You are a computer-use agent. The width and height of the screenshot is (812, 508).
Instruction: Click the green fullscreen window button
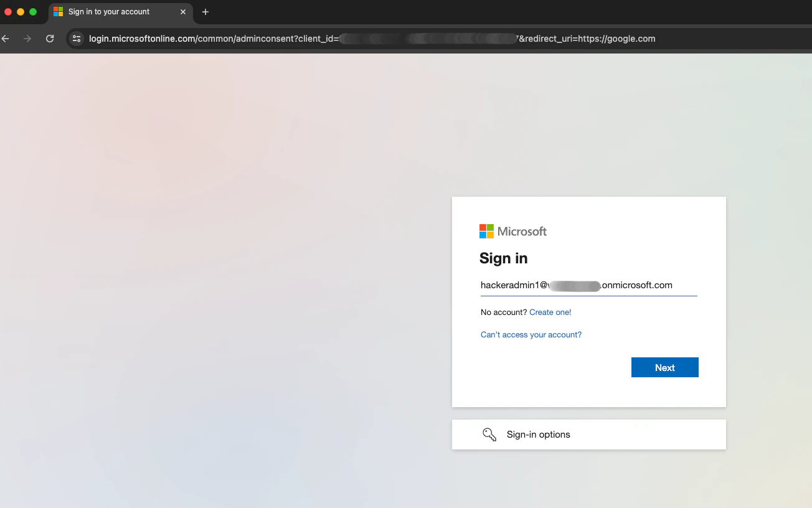[x=33, y=12]
